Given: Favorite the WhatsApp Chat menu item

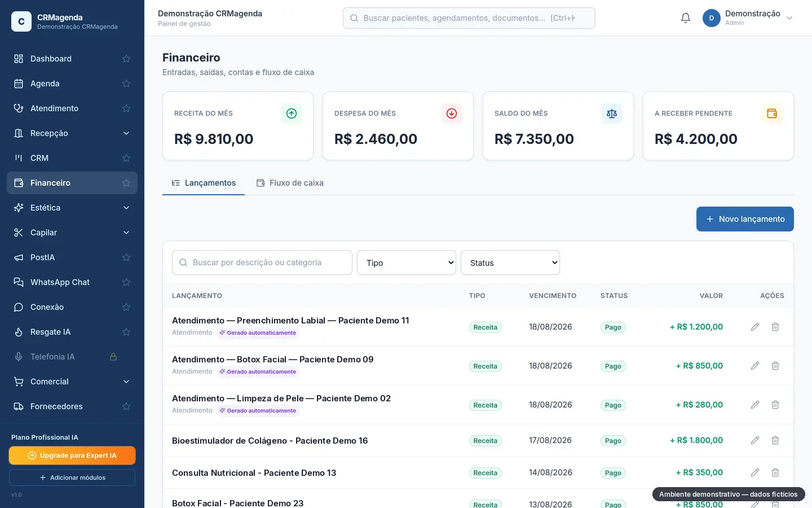Looking at the screenshot, I should 126,282.
